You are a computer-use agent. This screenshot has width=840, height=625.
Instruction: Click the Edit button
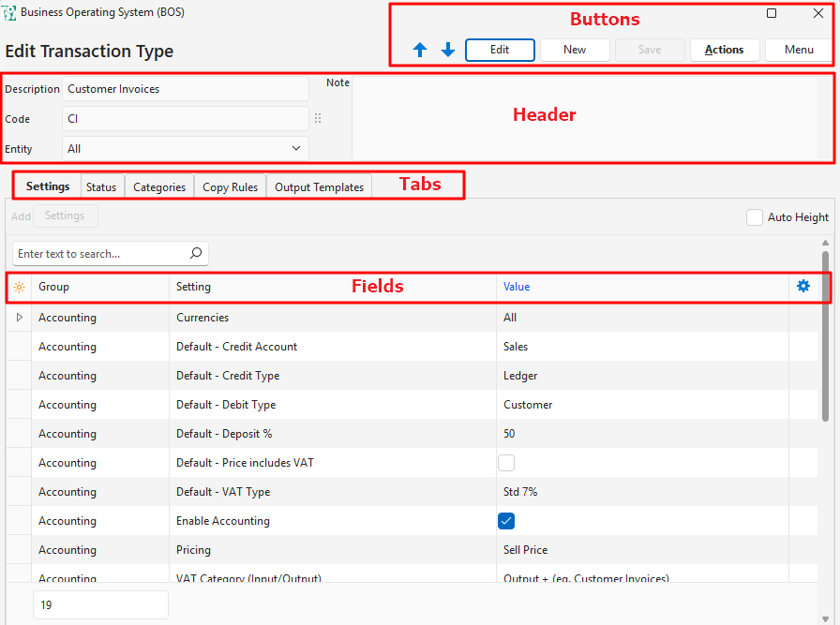500,50
